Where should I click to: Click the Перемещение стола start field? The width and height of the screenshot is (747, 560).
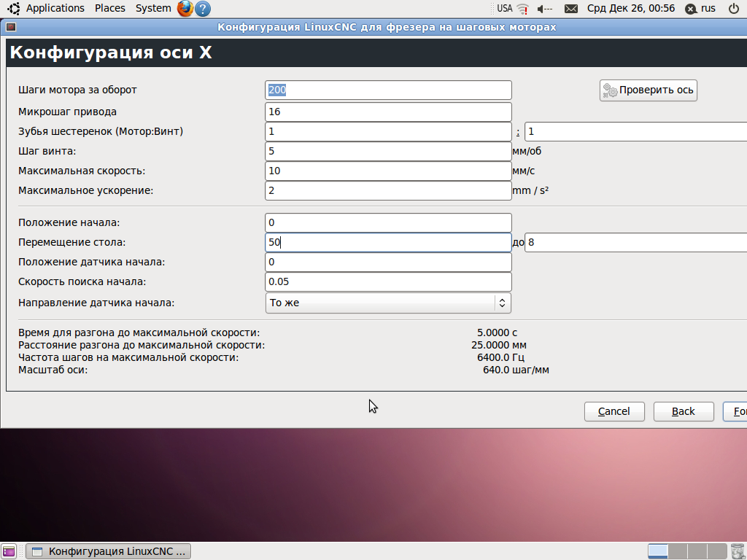click(x=388, y=242)
